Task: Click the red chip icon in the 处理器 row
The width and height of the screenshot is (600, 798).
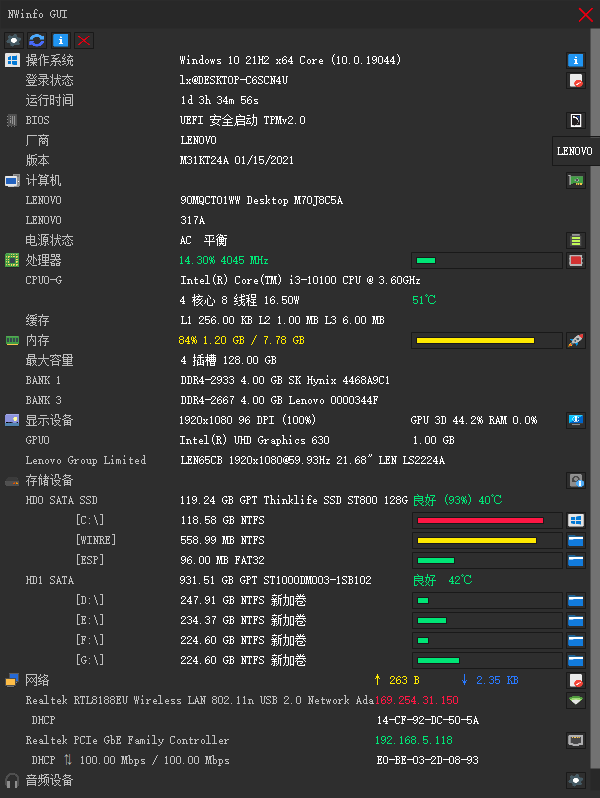Action: point(576,261)
